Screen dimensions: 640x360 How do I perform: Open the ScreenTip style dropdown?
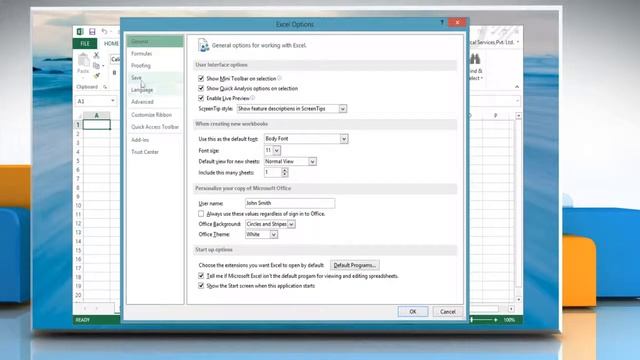point(342,109)
